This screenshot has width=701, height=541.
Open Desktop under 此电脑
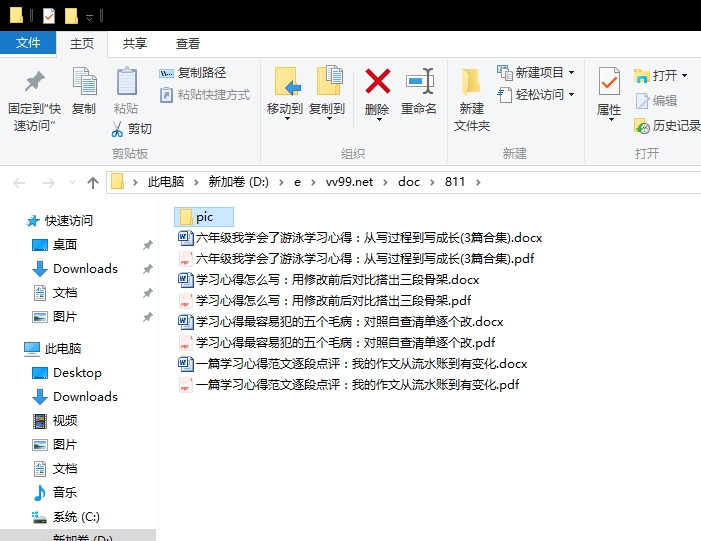[67, 373]
